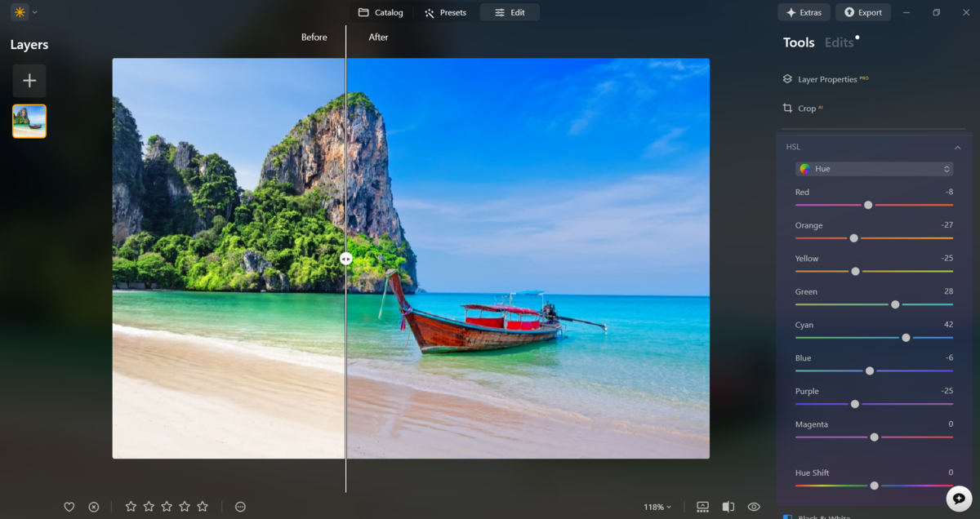
Task: Click the fit-to-screen view icon
Action: (x=702, y=507)
